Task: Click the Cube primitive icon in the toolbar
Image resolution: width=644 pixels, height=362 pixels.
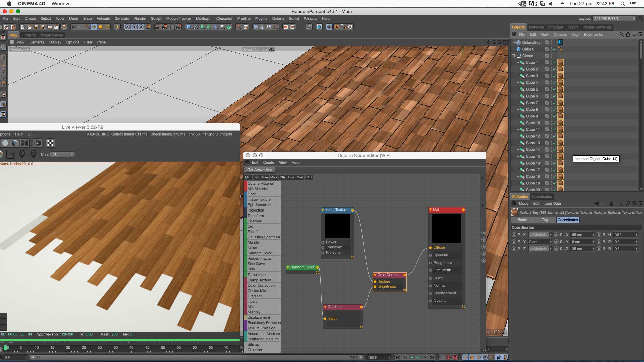Action: 189,27
